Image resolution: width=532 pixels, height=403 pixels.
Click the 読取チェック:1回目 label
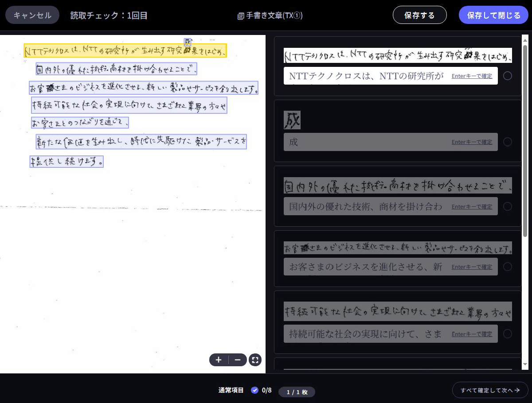(x=109, y=15)
